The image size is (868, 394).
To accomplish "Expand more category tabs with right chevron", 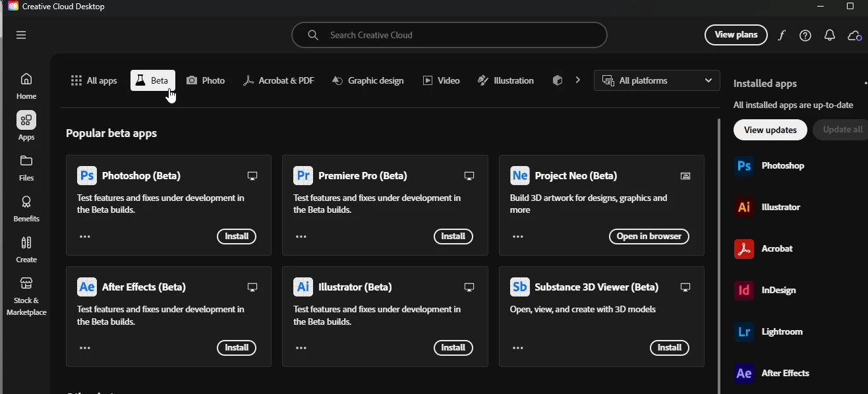I will [x=578, y=80].
